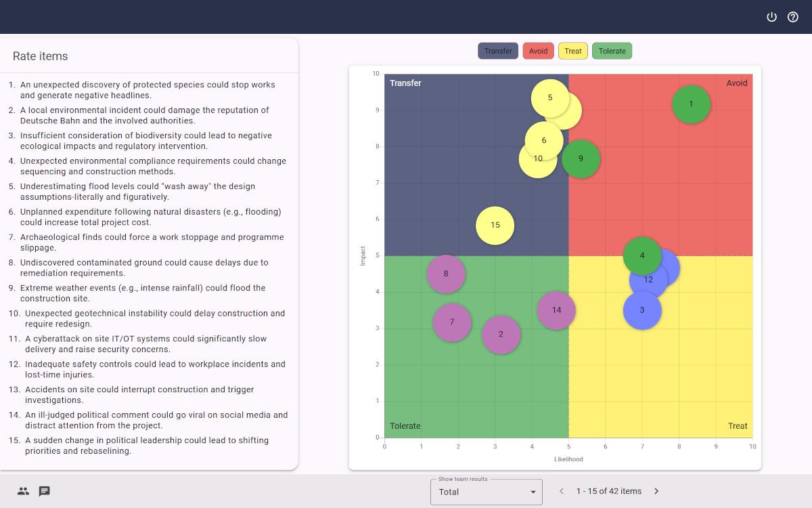
Task: Select purple bubble 7
Action: tap(452, 322)
